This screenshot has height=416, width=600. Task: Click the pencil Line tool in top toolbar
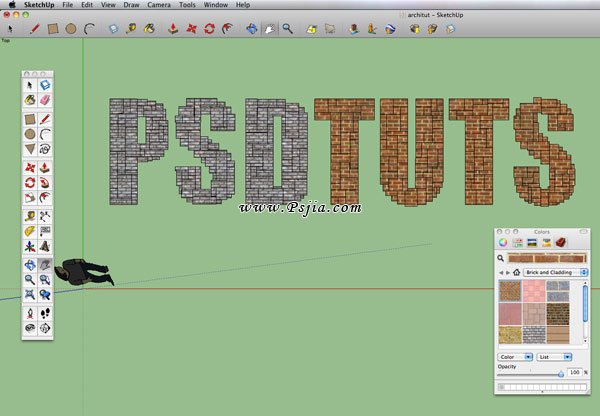coord(34,29)
